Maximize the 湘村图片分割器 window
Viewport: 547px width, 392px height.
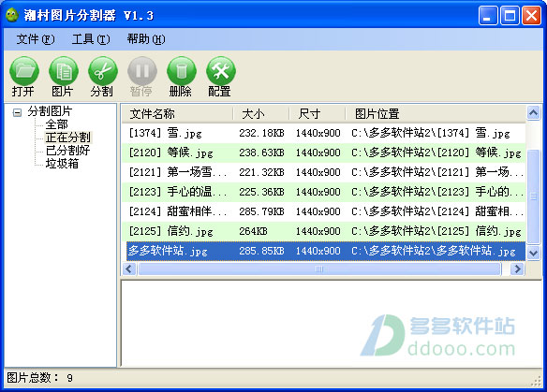pos(510,15)
